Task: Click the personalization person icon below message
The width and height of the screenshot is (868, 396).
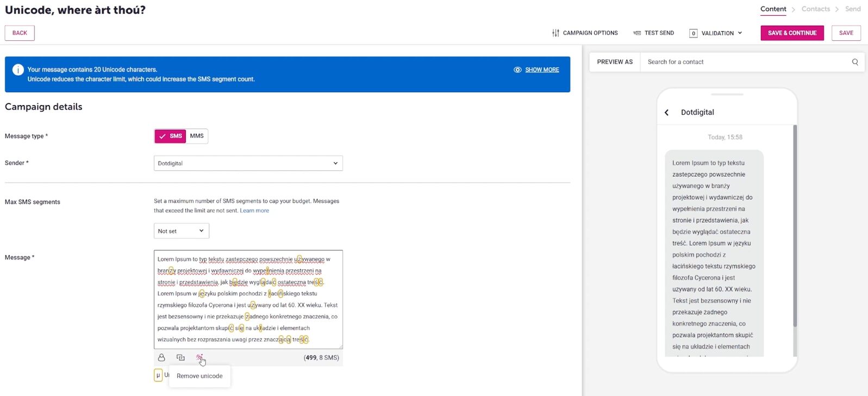Action: pyautogui.click(x=161, y=357)
